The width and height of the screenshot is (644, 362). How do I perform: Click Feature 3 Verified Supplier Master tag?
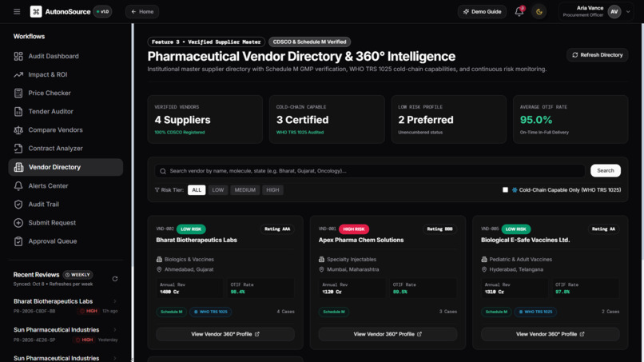pos(206,42)
